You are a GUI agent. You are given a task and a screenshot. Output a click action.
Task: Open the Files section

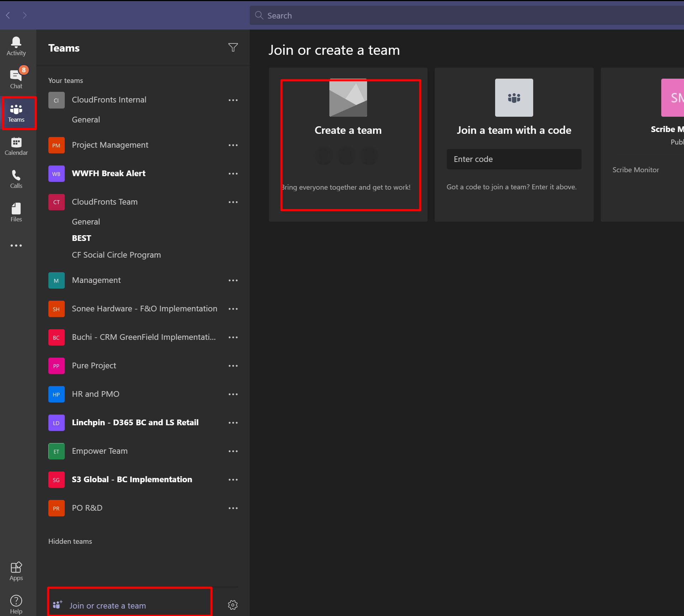tap(16, 212)
